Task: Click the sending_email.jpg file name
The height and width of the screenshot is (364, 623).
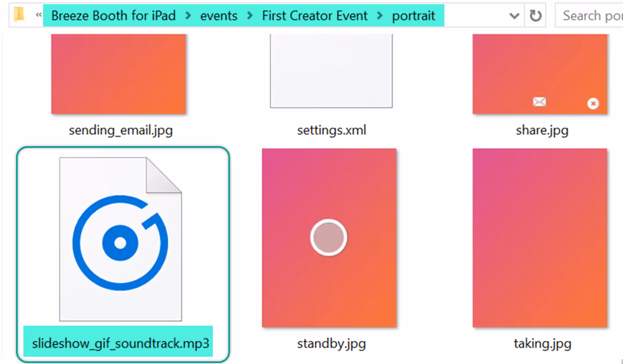Action: click(120, 130)
